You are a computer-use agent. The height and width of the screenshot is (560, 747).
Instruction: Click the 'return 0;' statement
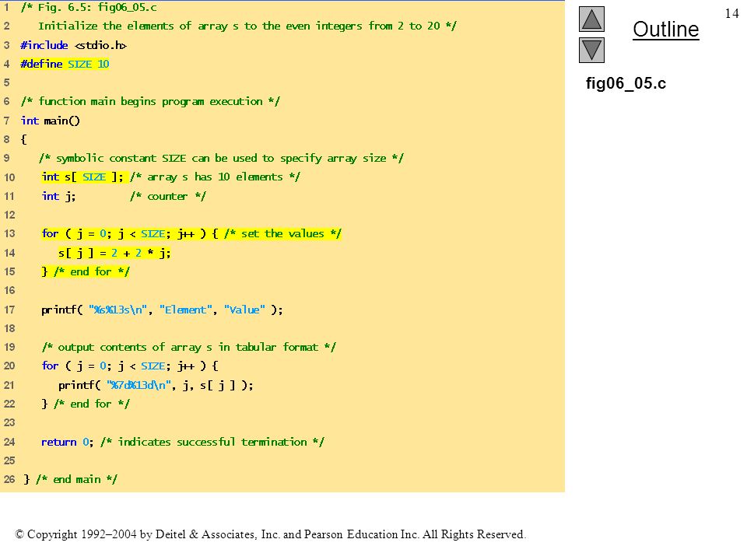[x=67, y=442]
